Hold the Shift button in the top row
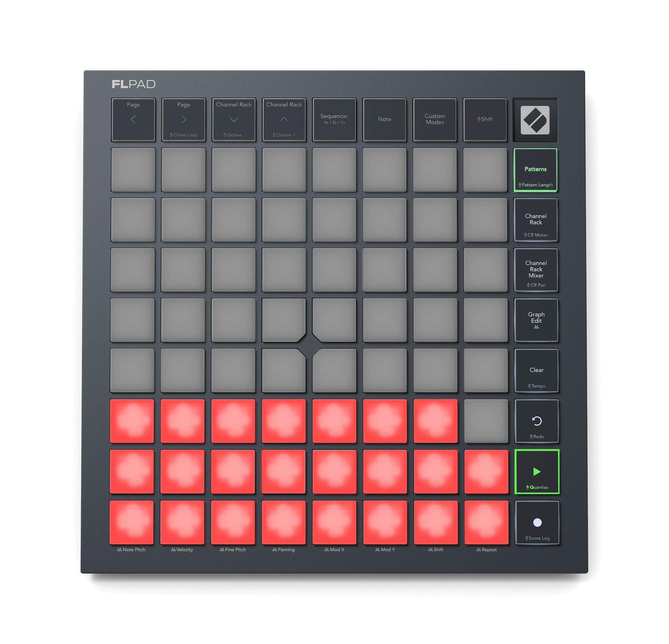 pyautogui.click(x=485, y=120)
